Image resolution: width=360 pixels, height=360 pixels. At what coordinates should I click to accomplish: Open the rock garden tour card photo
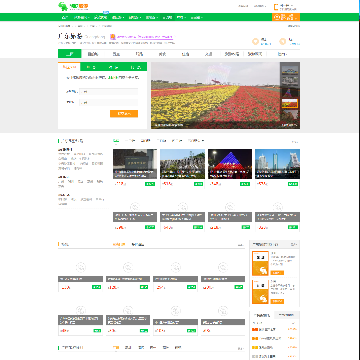[182, 164]
